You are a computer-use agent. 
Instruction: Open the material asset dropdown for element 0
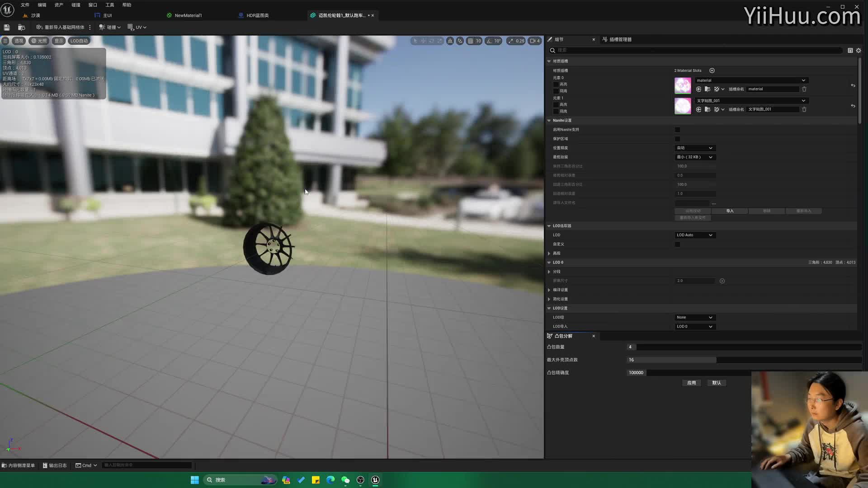point(751,80)
